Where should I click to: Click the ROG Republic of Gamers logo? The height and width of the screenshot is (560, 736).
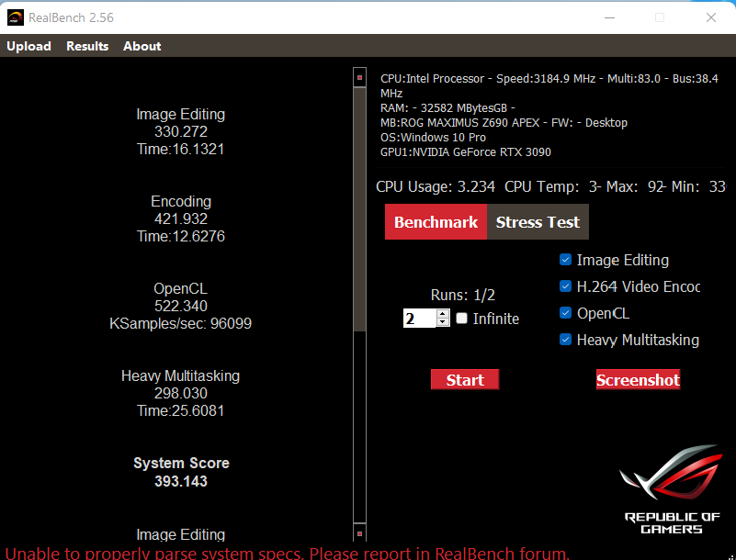(x=673, y=489)
